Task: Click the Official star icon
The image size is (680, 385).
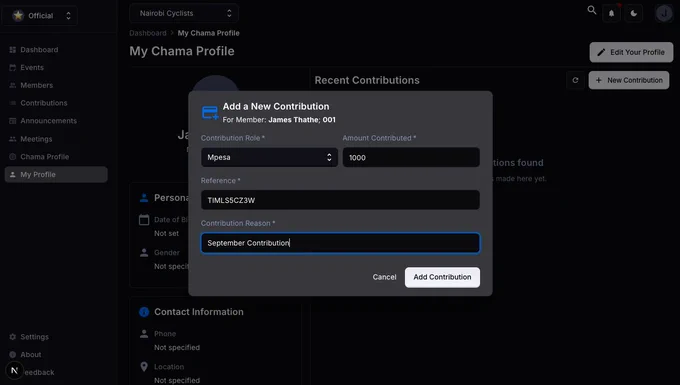Action: 18,16
